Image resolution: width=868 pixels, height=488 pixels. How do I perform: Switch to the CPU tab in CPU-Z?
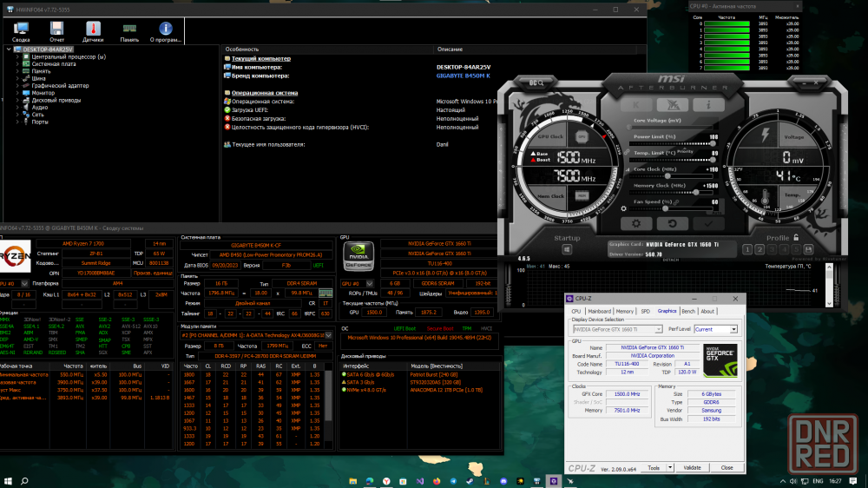click(576, 312)
